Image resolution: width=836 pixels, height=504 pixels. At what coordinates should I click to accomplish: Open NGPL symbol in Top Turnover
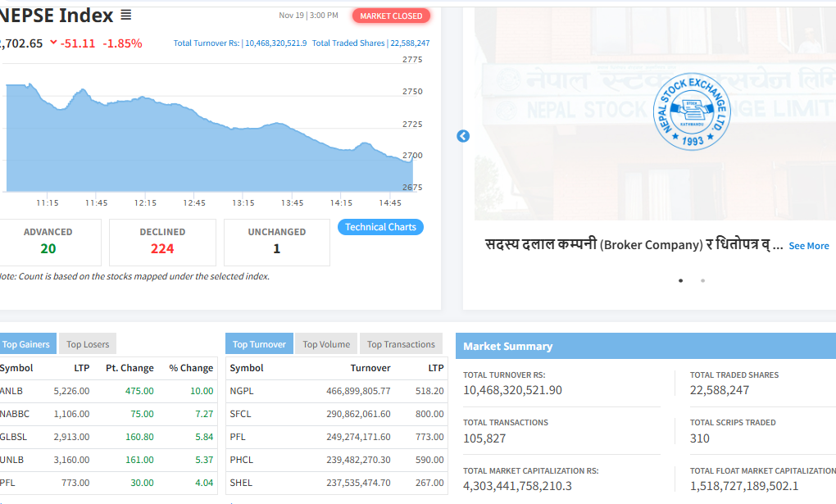pos(242,391)
